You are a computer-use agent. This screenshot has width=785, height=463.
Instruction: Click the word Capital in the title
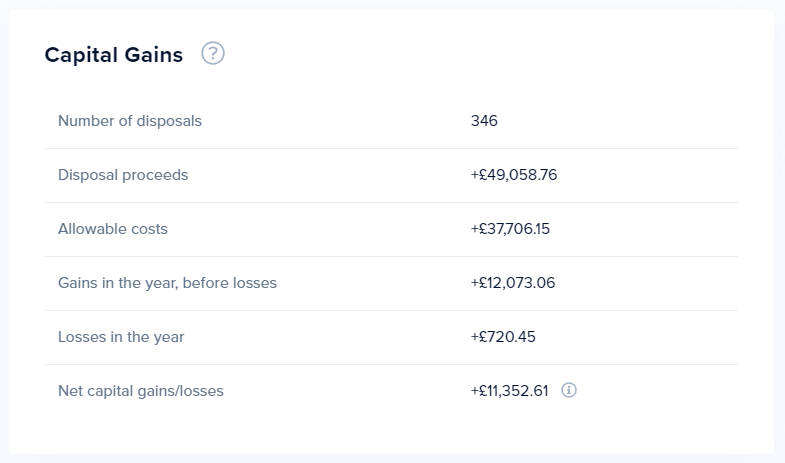(x=81, y=55)
